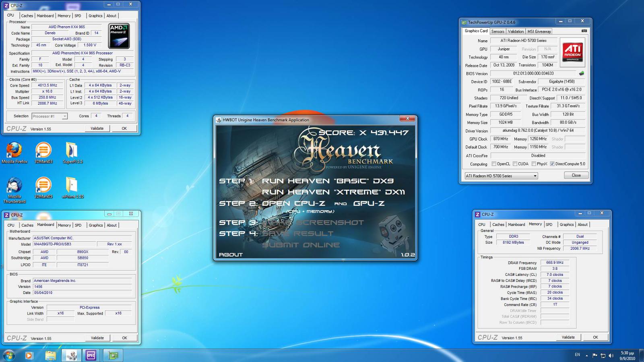Open the SuperPi 1.5 desktop folder
This screenshot has width=644, height=362.
(x=72, y=153)
